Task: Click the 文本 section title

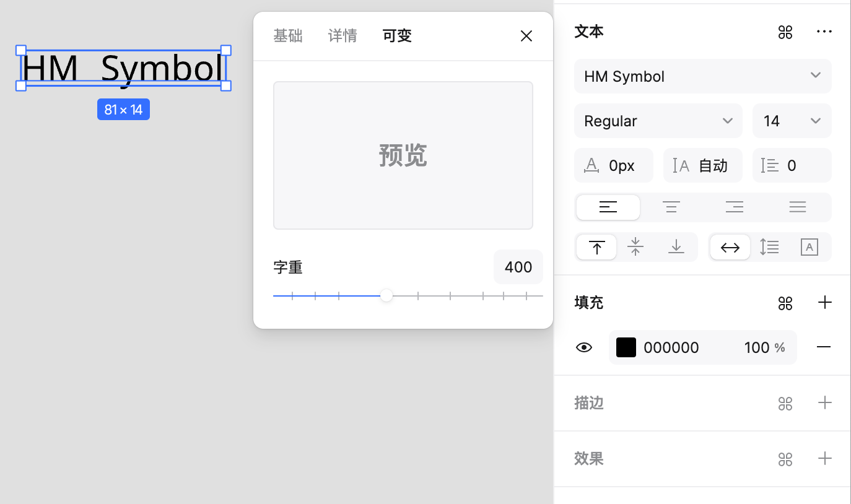Action: [x=589, y=32]
